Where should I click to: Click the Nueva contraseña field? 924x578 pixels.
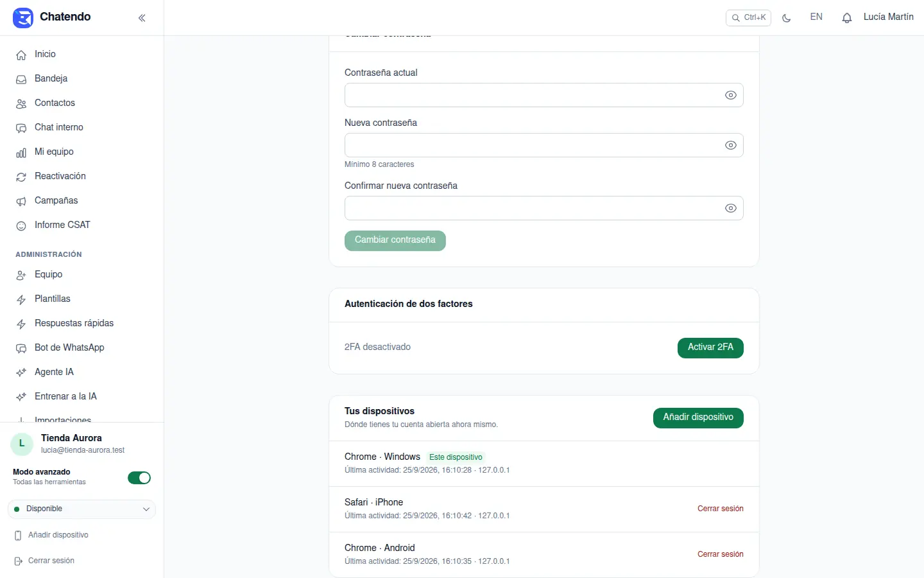pos(544,145)
